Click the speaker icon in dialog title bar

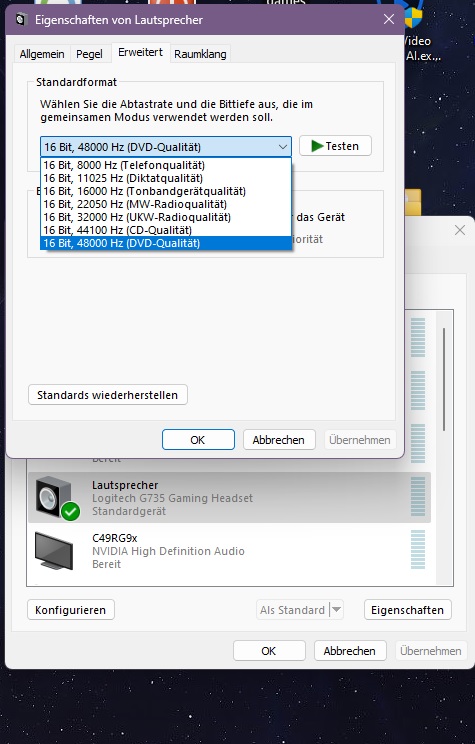[x=21, y=19]
